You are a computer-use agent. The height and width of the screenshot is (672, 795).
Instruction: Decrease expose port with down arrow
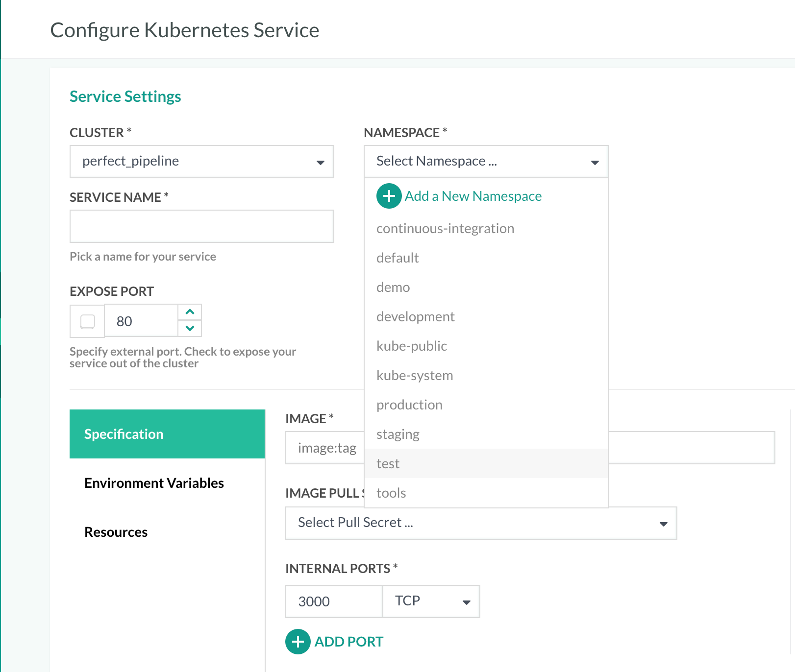[190, 329]
